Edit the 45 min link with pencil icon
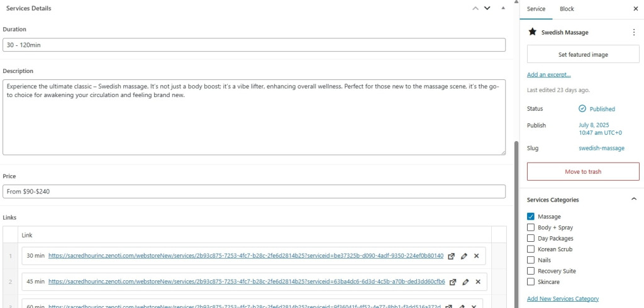 tap(465, 282)
